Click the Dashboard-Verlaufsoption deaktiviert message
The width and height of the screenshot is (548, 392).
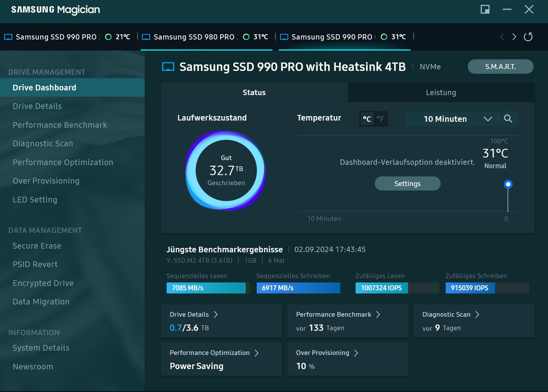click(x=407, y=162)
